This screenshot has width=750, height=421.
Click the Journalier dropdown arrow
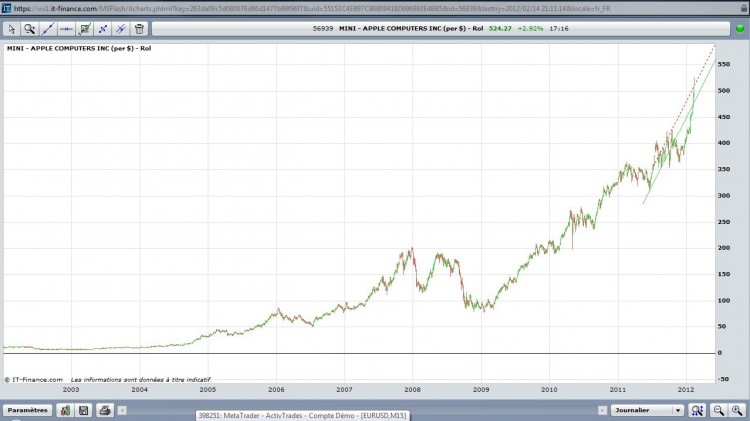coord(678,410)
